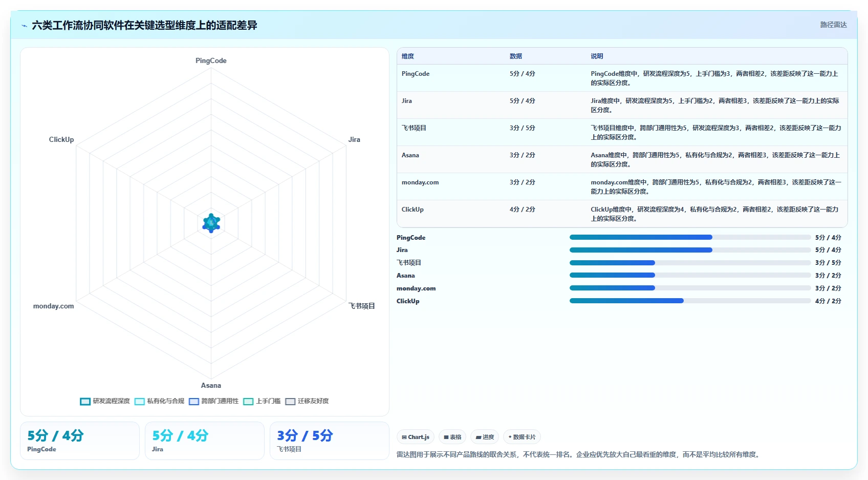
Task: Click the footer note beginning 雷达图用于展示
Action: [578, 454]
